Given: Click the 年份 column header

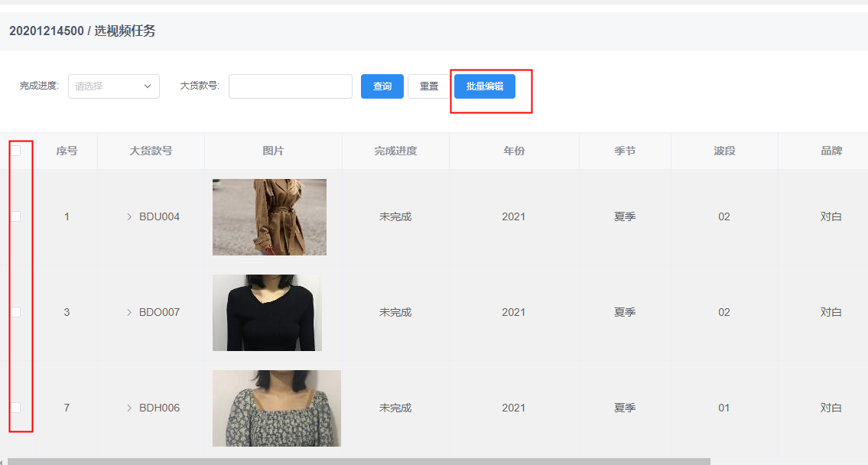Looking at the screenshot, I should tap(514, 151).
